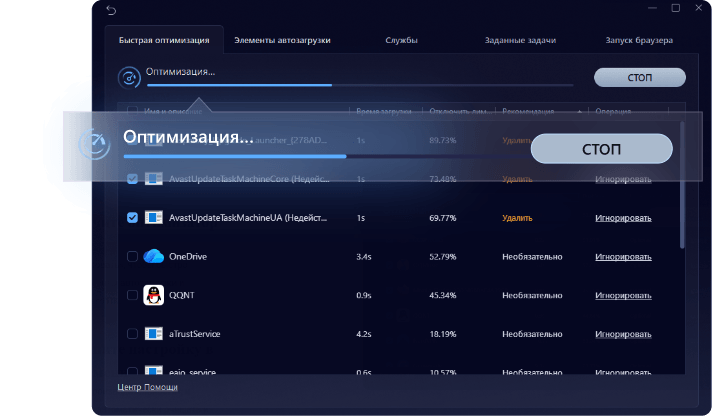Click the back arrow icon
This screenshot has height=416, width=712.
[111, 10]
